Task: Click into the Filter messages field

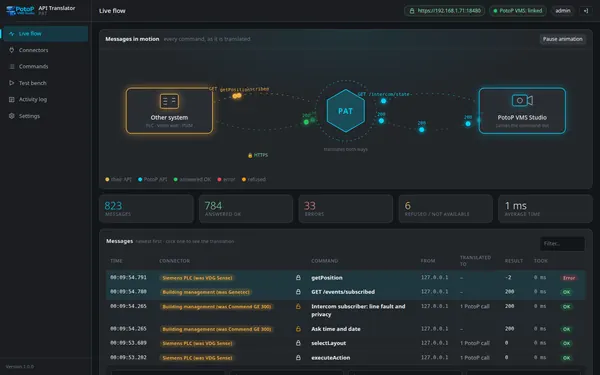Action: pos(562,244)
